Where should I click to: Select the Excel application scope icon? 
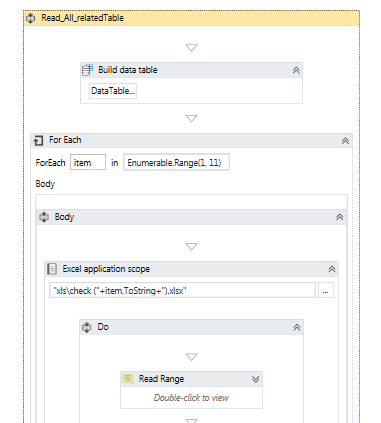52,269
